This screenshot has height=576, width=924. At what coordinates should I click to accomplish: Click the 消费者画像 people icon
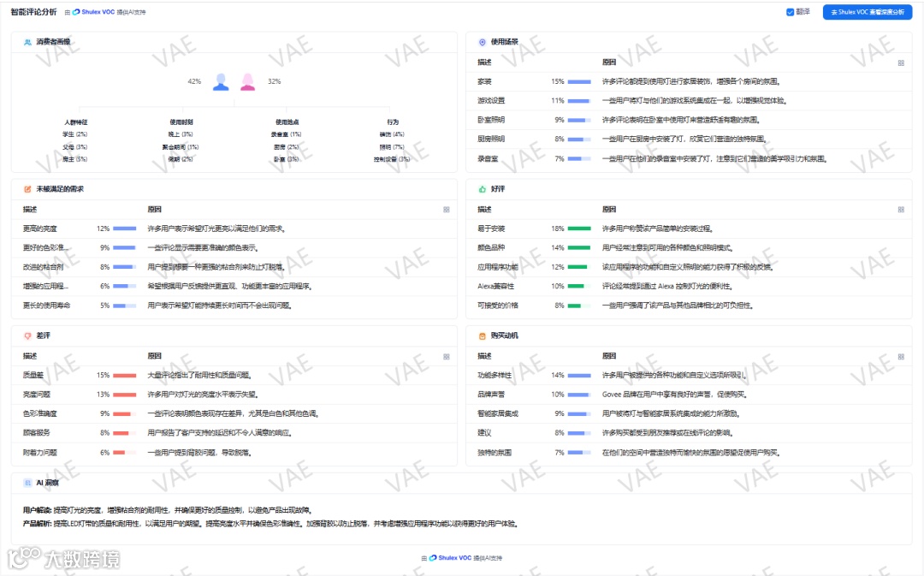point(27,42)
